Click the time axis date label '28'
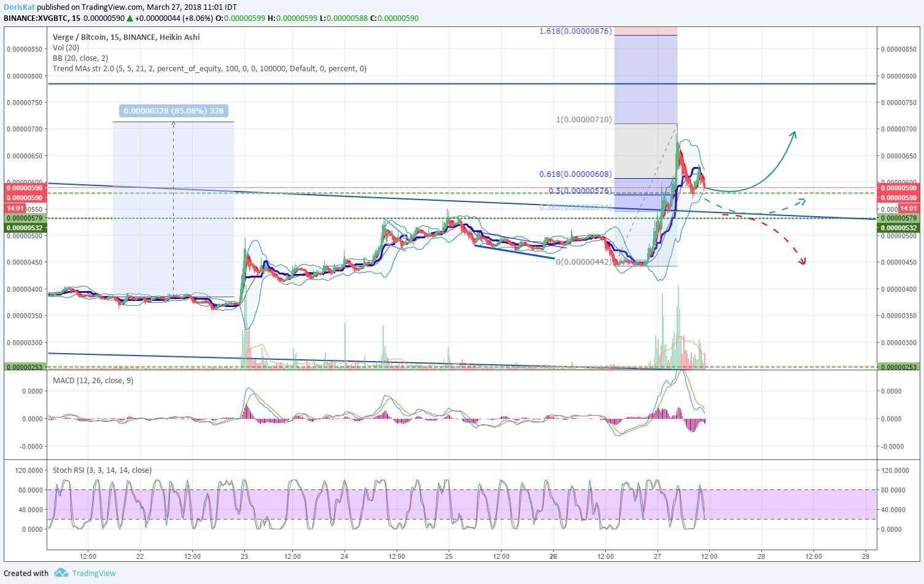924x584 pixels. pos(761,556)
